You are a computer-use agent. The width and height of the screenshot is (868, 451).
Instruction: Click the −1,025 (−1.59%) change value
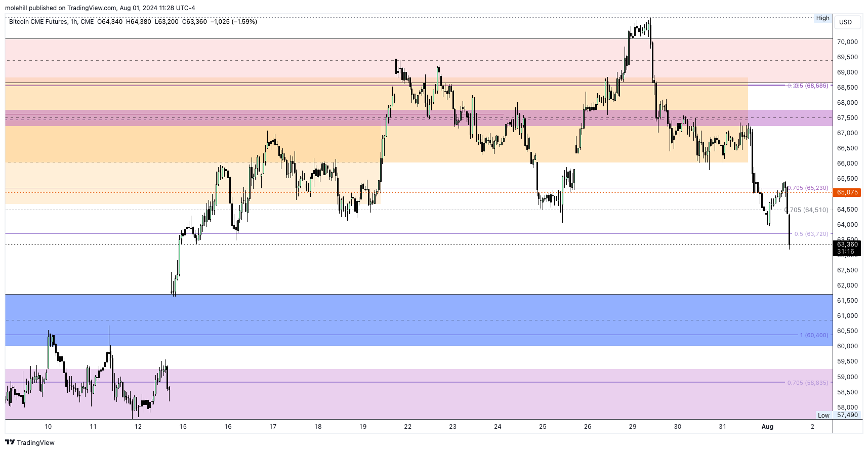tap(234, 22)
